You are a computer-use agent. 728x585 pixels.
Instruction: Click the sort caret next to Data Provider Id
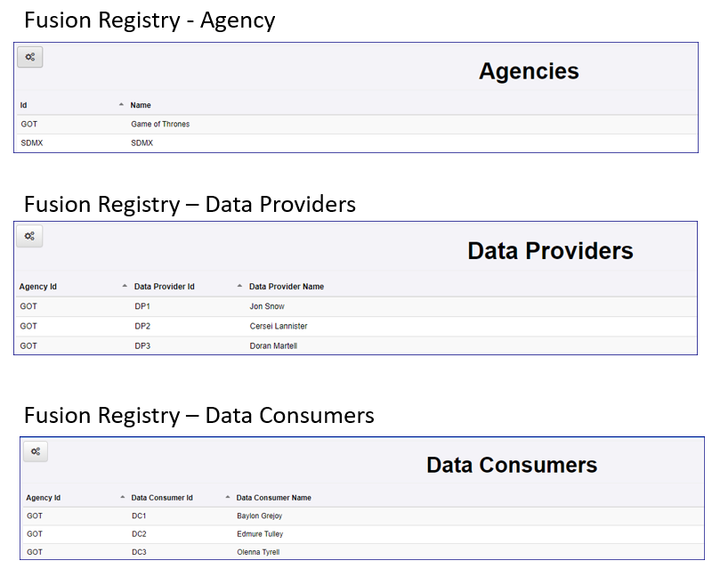coord(239,286)
